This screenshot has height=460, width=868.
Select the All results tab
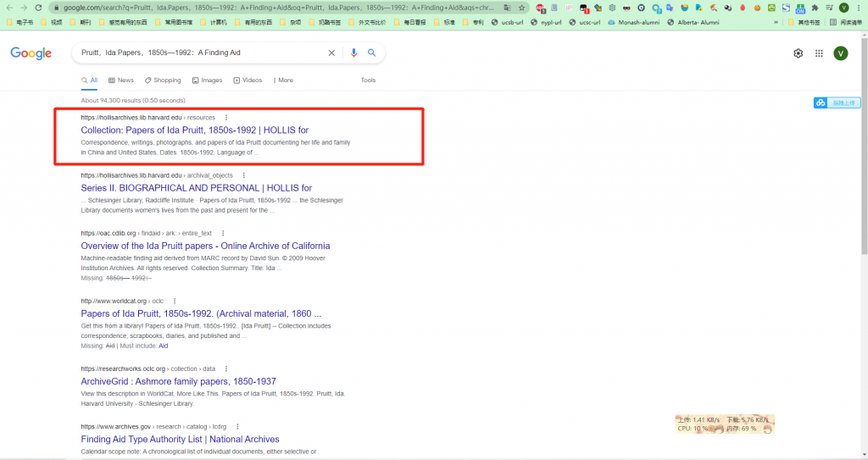(x=90, y=80)
